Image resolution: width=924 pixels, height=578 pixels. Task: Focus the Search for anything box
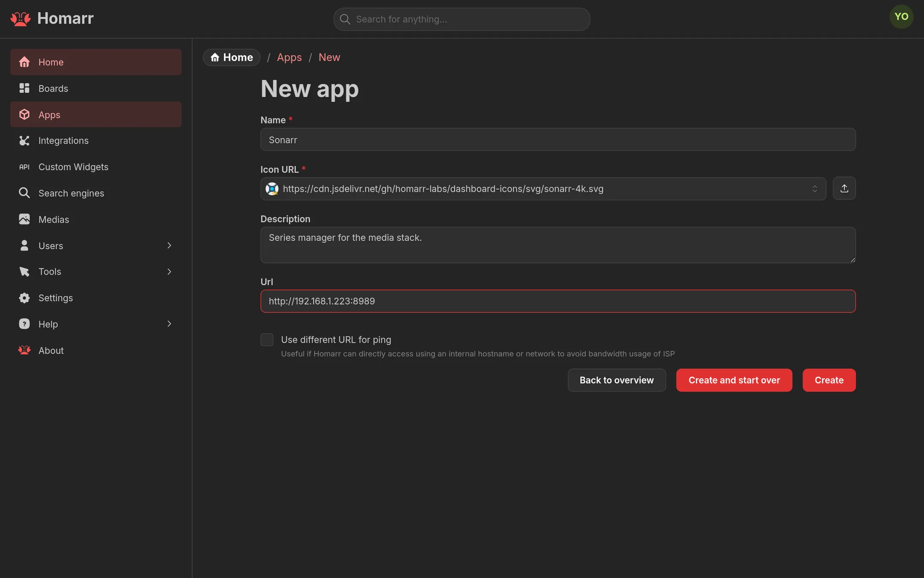(462, 19)
